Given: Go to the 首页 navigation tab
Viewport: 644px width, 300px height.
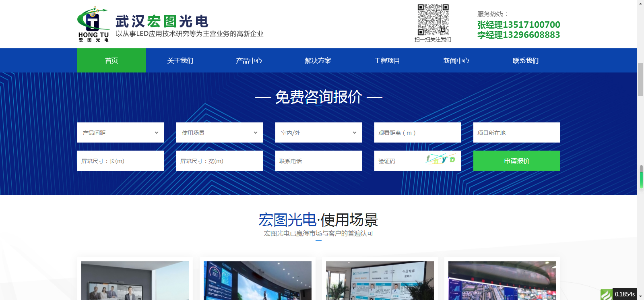Looking at the screenshot, I should pos(111,60).
